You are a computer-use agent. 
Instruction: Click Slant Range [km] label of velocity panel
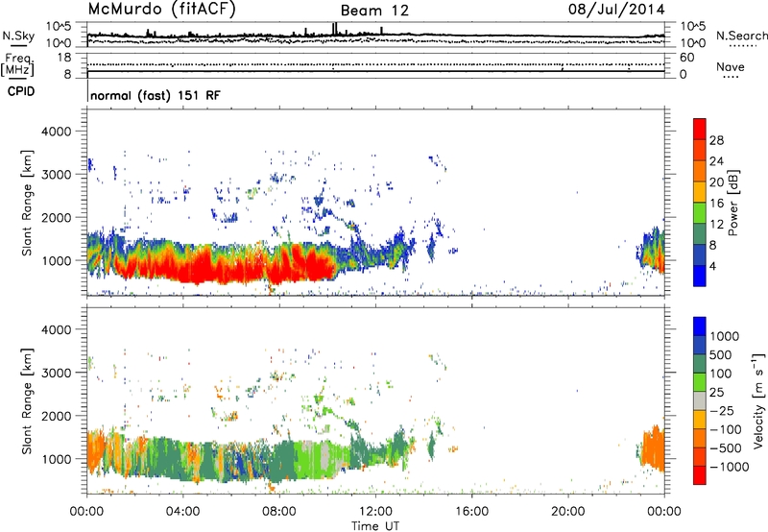27,400
